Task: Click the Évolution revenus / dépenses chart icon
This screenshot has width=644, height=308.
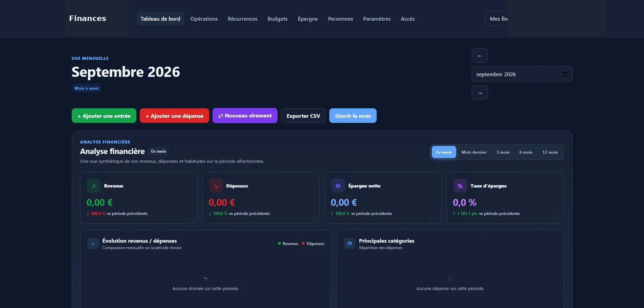Action: point(93,243)
